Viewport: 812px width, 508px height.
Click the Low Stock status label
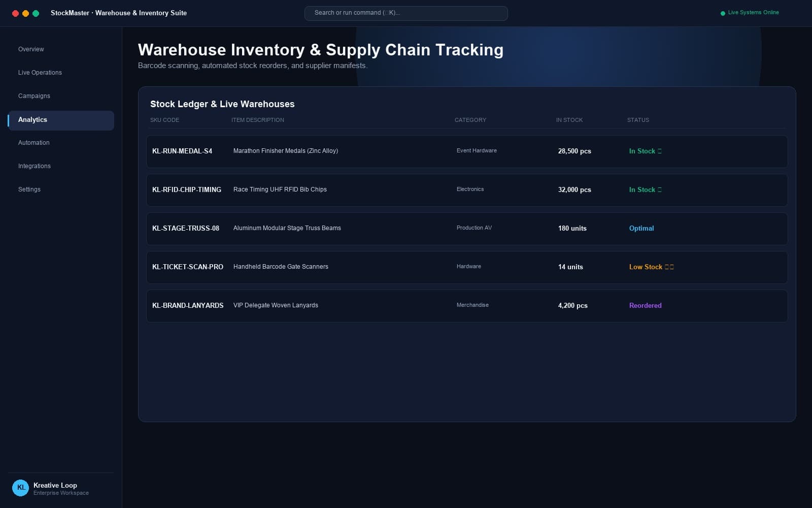tap(652, 267)
